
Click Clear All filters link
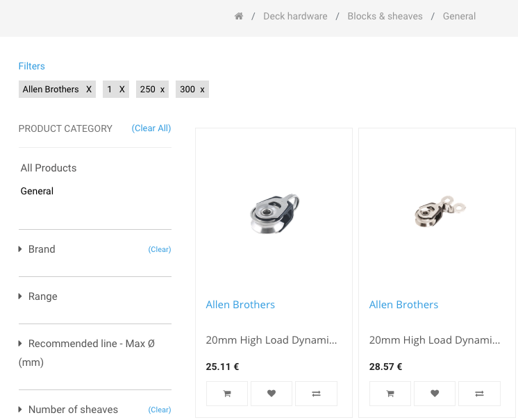click(151, 128)
